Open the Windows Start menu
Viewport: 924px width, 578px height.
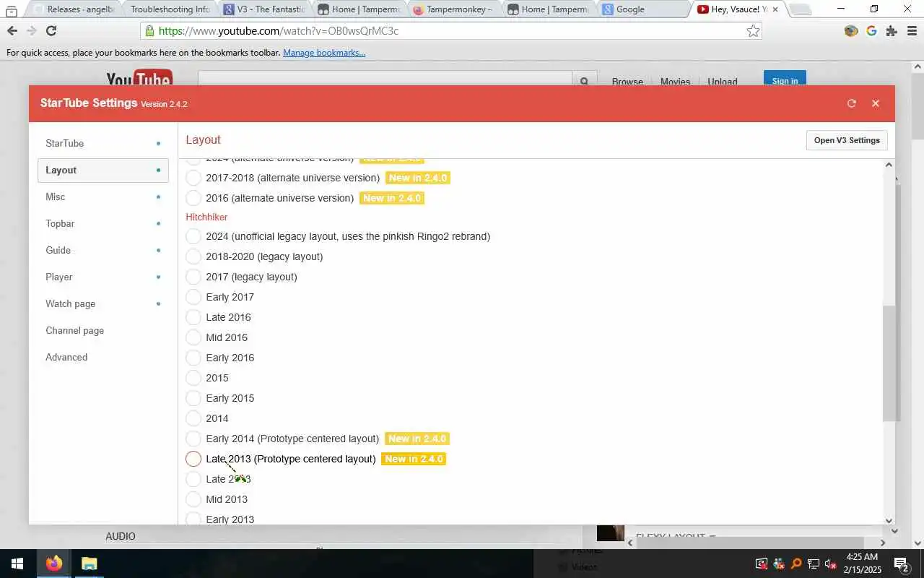click(17, 564)
